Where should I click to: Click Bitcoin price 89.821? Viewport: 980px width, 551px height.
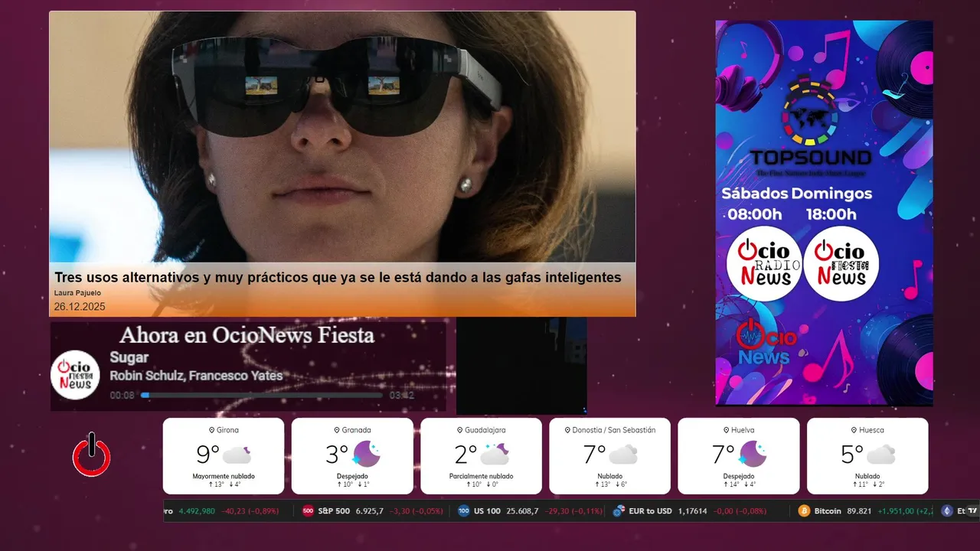[858, 510]
